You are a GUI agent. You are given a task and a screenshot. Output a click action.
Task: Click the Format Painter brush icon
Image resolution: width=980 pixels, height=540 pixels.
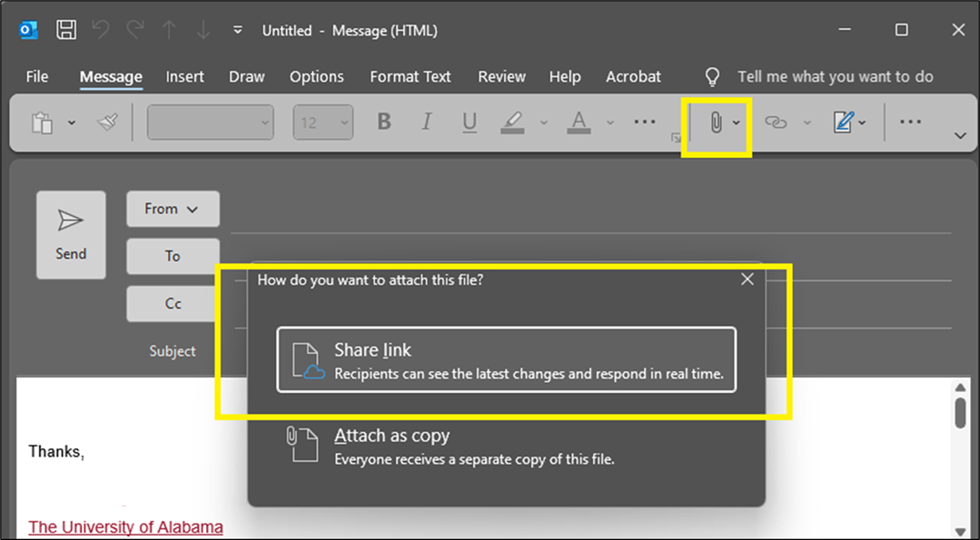(x=107, y=122)
